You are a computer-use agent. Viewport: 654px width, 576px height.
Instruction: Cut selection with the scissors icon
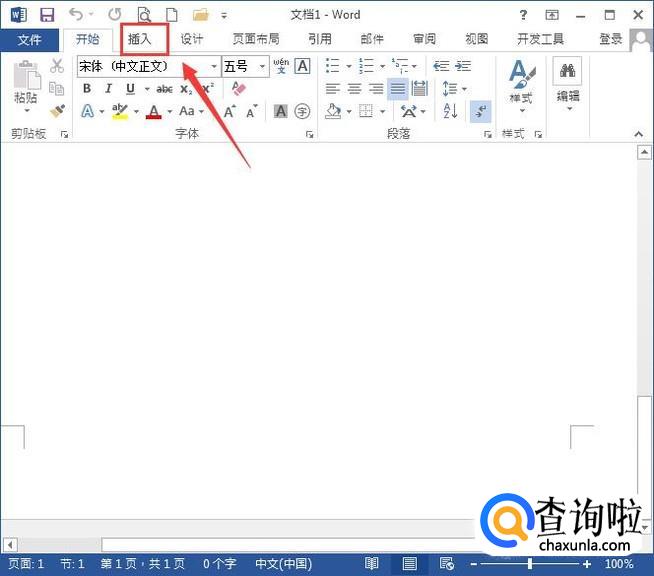(x=57, y=66)
